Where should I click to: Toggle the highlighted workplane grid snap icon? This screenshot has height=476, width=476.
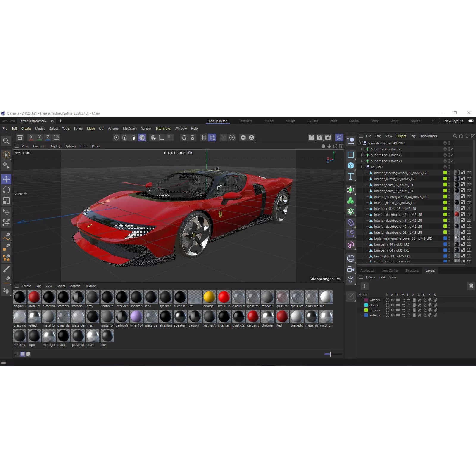(x=212, y=138)
